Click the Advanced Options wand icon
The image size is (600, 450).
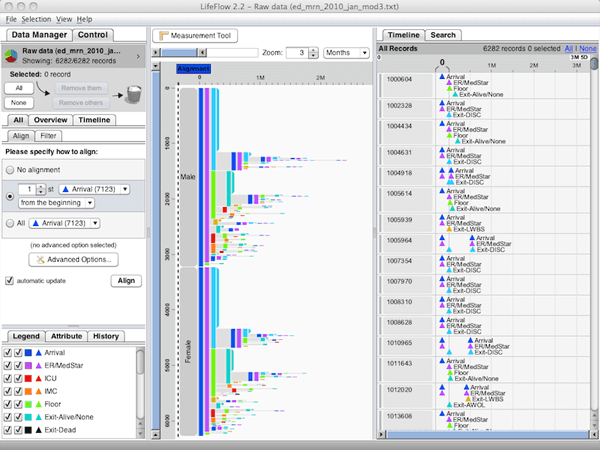click(40, 259)
